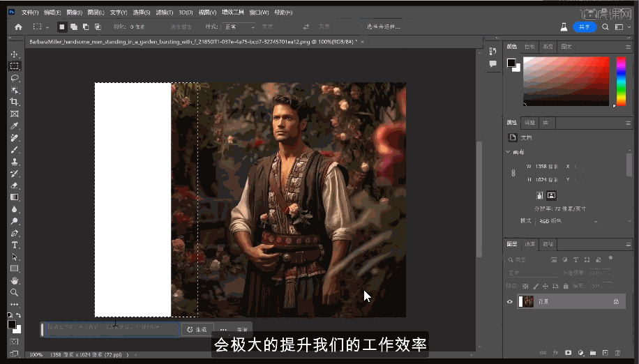Select the Dodge tool
The image size is (639, 364).
coord(14,221)
